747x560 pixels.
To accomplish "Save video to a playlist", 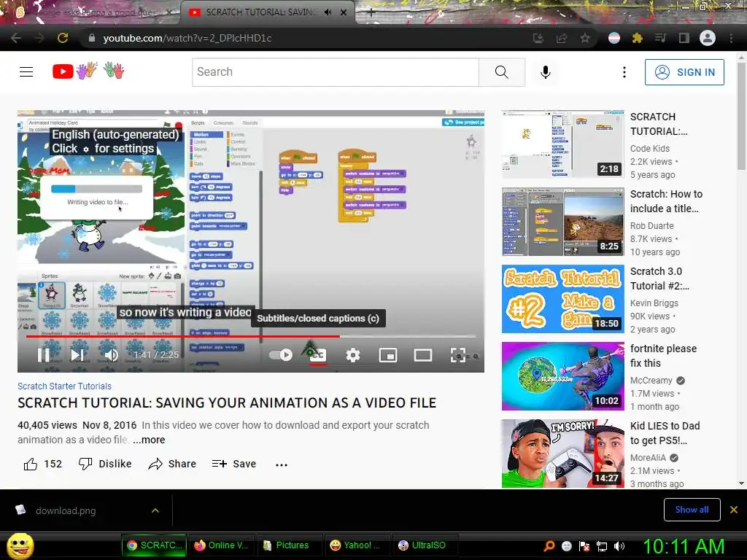I will click(234, 464).
